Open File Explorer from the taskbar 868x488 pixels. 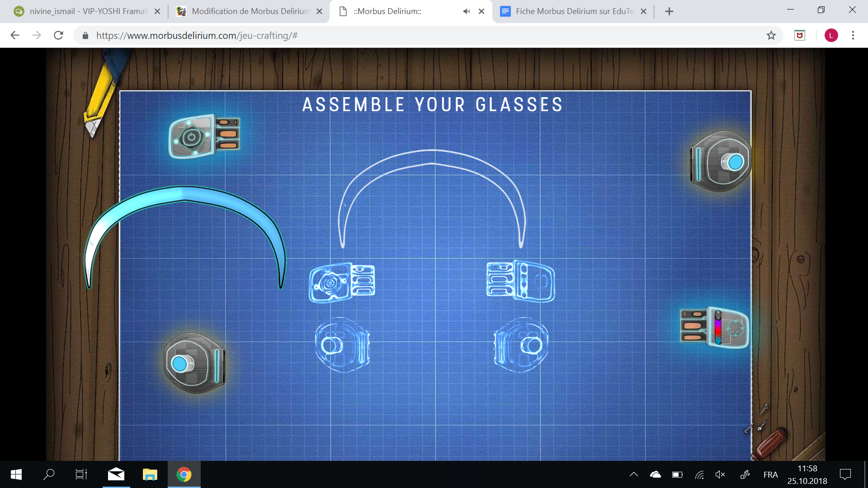150,474
